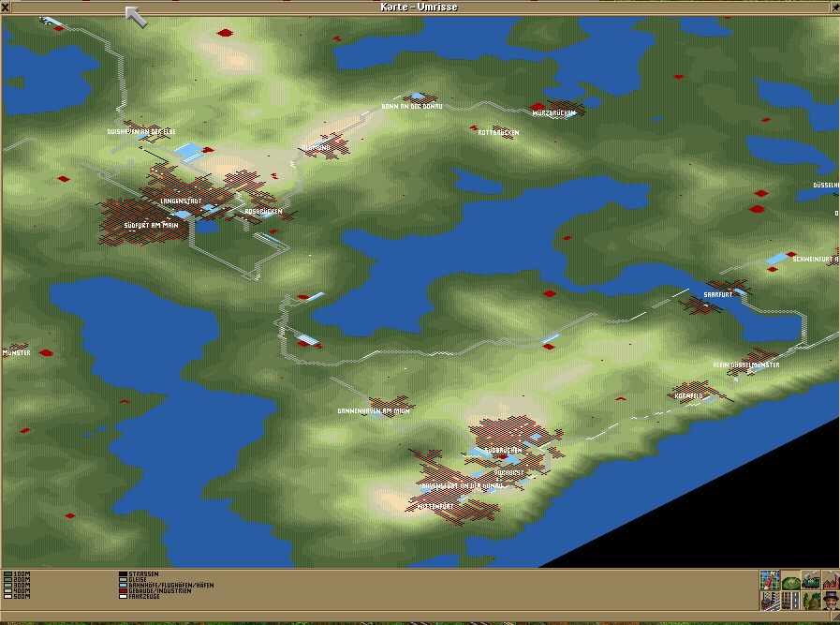The width and height of the screenshot is (840, 625).
Task: Click the Würzbrücken town label
Action: 554,113
